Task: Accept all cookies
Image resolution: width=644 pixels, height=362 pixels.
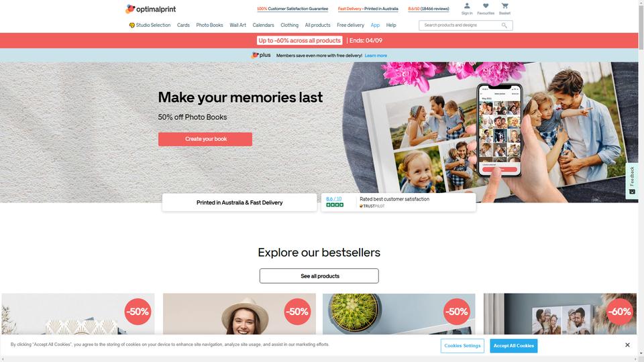Action: (x=513, y=346)
